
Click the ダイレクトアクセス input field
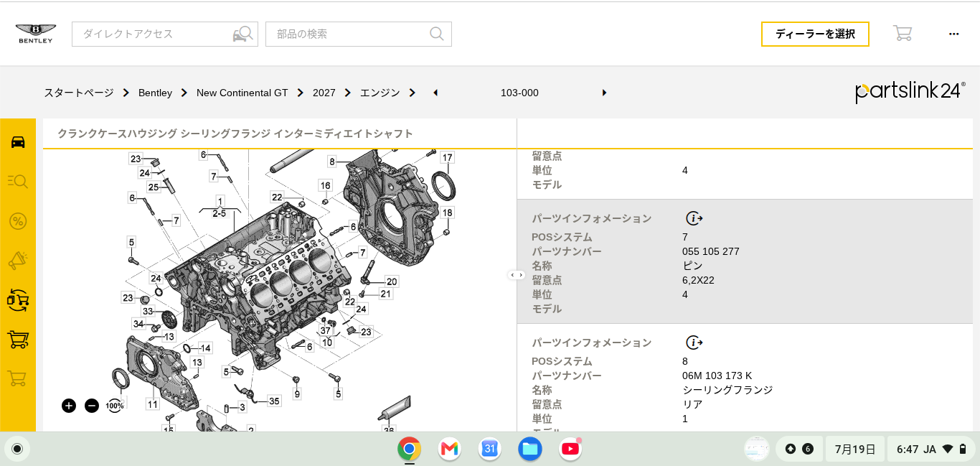tap(165, 34)
